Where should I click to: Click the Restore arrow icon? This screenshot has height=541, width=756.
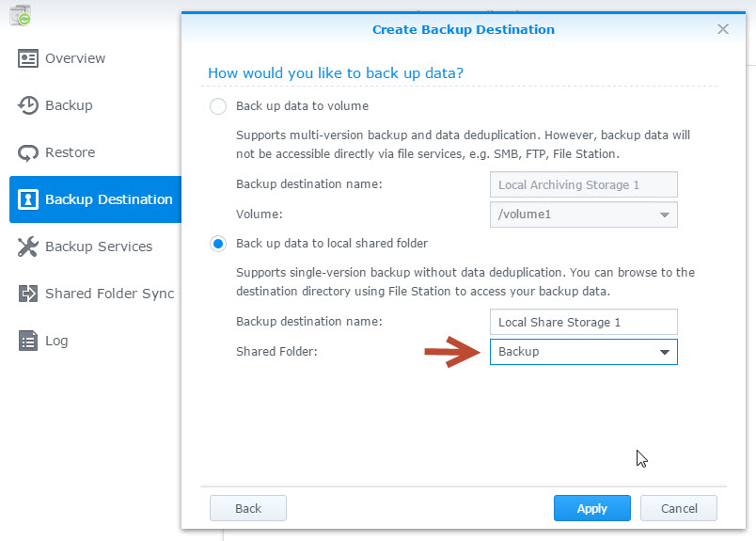pyautogui.click(x=28, y=152)
